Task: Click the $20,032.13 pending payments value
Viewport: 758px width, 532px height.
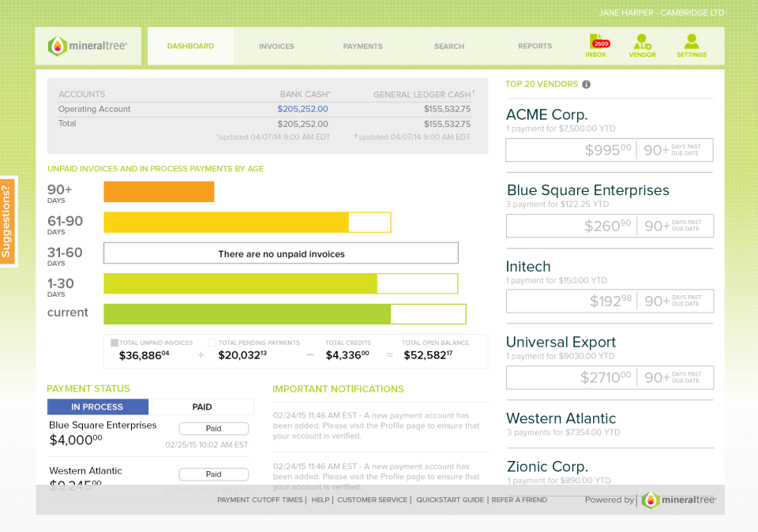Action: [242, 355]
